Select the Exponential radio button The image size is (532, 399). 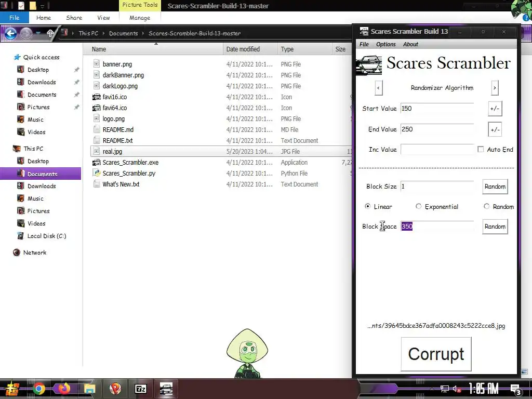[418, 206]
